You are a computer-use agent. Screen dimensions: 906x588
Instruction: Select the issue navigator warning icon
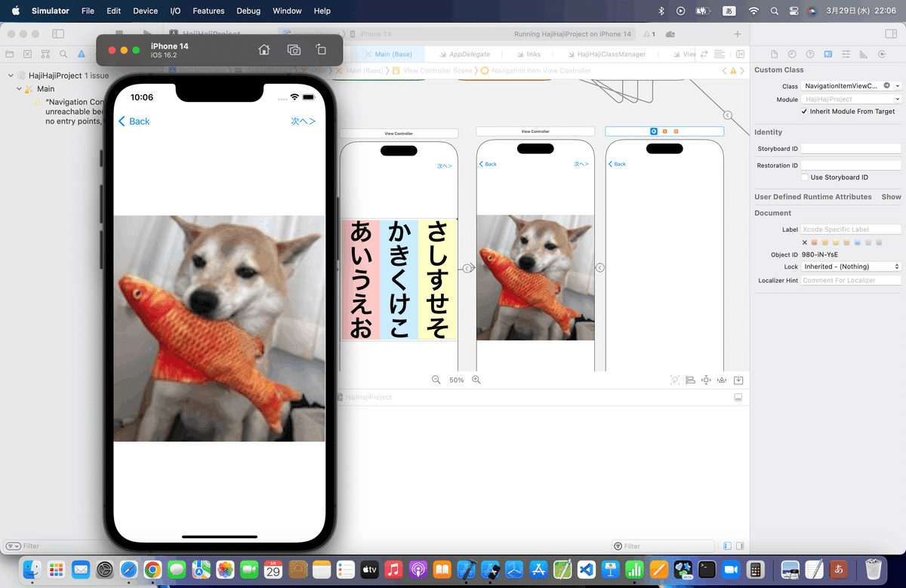tap(82, 54)
